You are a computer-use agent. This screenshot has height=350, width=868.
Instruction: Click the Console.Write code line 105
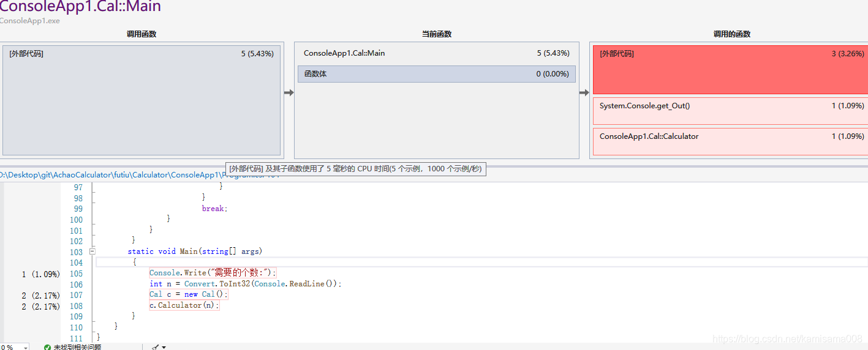click(x=213, y=273)
